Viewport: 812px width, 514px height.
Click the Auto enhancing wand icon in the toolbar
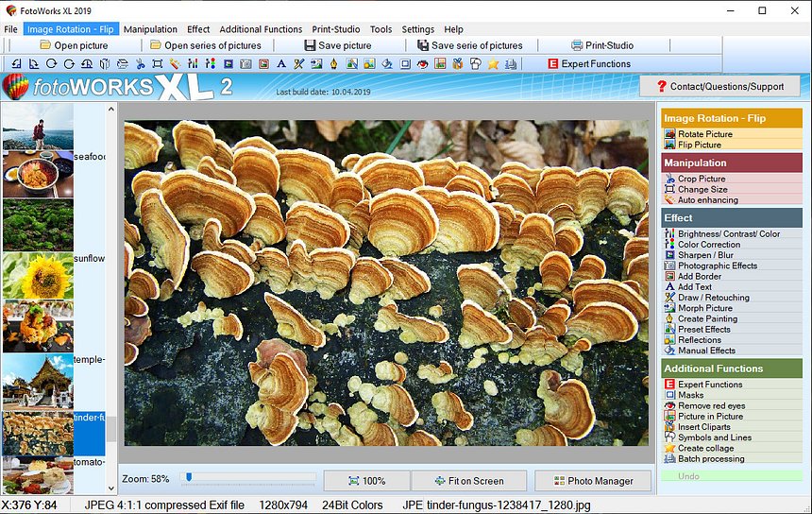coord(175,63)
